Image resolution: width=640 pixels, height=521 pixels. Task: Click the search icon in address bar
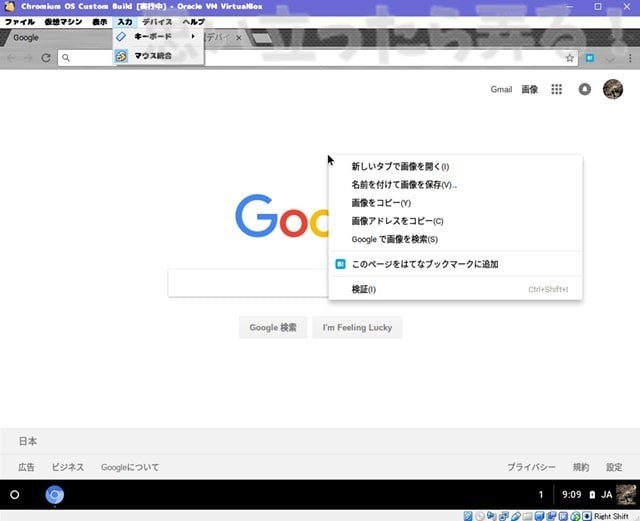coord(66,58)
